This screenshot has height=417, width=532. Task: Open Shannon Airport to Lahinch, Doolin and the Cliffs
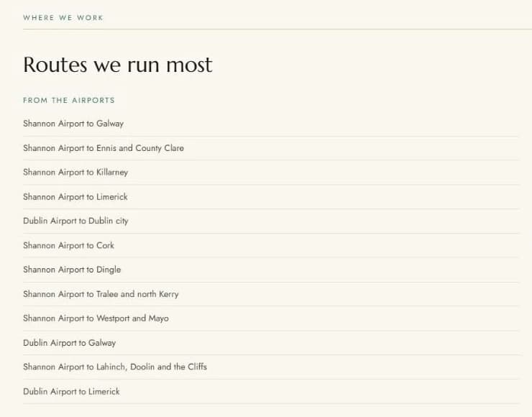pyautogui.click(x=115, y=367)
